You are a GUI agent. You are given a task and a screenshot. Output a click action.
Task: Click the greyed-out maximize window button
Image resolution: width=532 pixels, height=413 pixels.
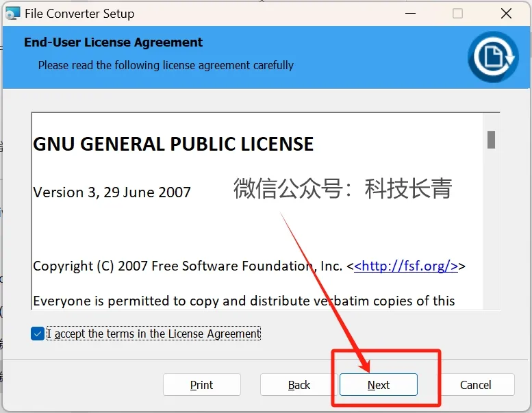[457, 14]
